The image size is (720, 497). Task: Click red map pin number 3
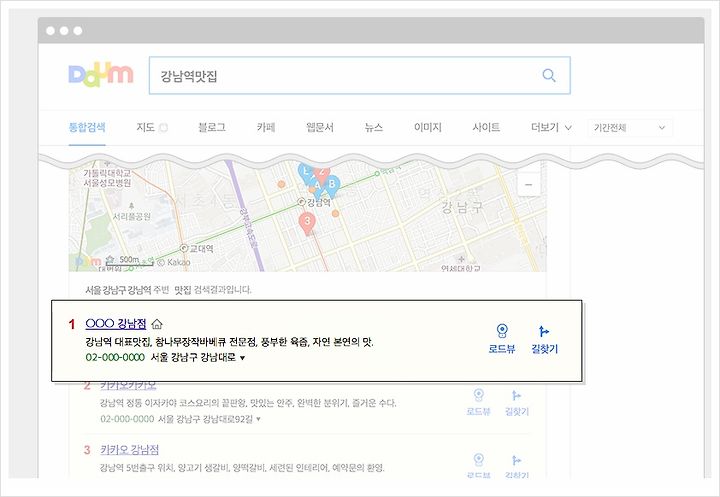coord(307,223)
